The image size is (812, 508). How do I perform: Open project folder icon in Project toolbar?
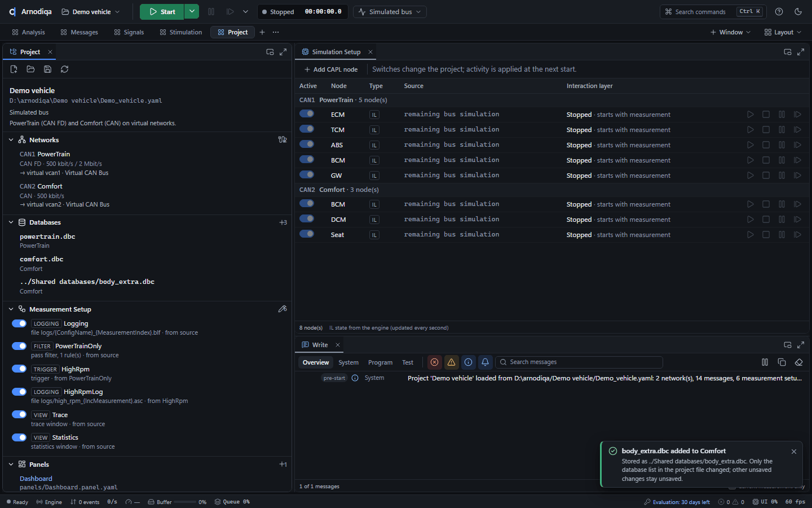[x=30, y=69]
